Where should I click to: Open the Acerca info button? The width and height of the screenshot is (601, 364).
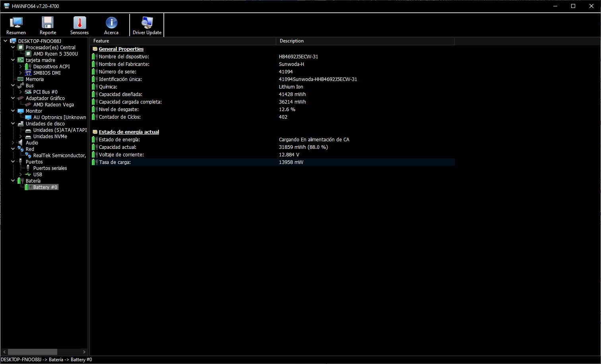tap(111, 25)
